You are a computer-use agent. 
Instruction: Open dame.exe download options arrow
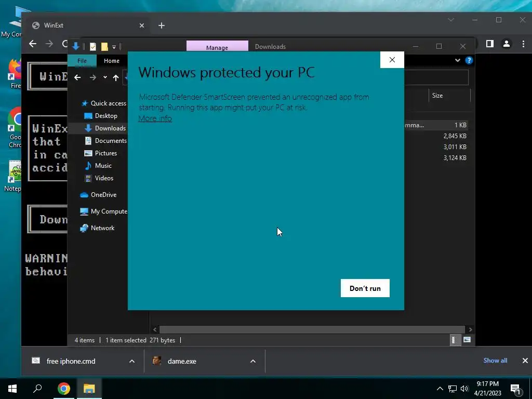coord(253,362)
